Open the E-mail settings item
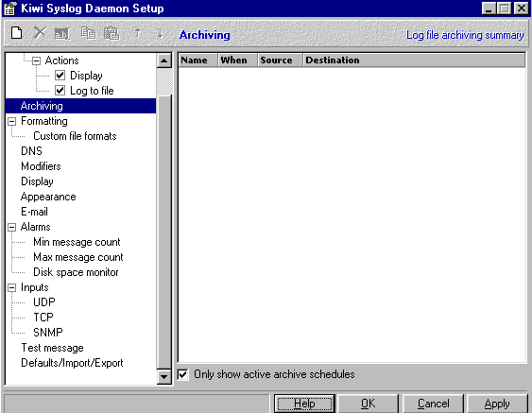532x413 pixels. (x=34, y=212)
